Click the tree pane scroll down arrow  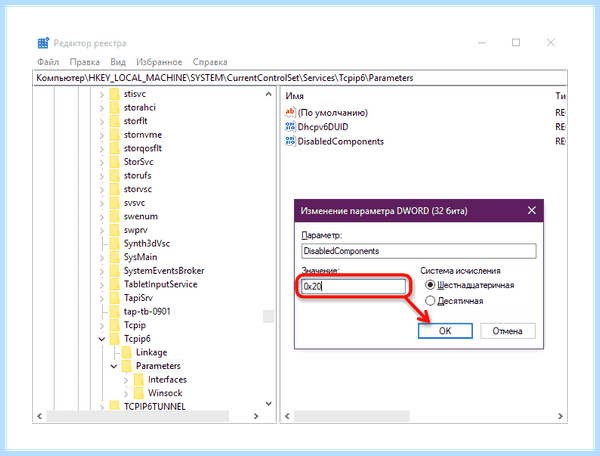point(269,404)
